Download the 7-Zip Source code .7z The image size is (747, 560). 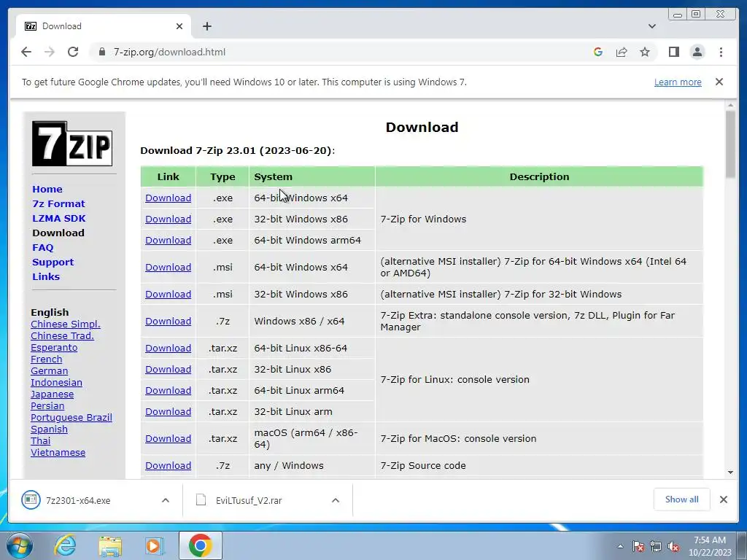pos(169,465)
